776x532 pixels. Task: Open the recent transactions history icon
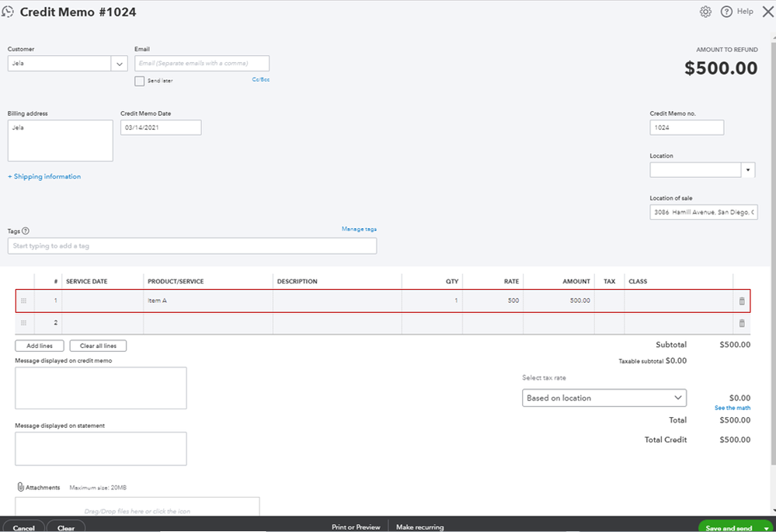click(x=8, y=12)
